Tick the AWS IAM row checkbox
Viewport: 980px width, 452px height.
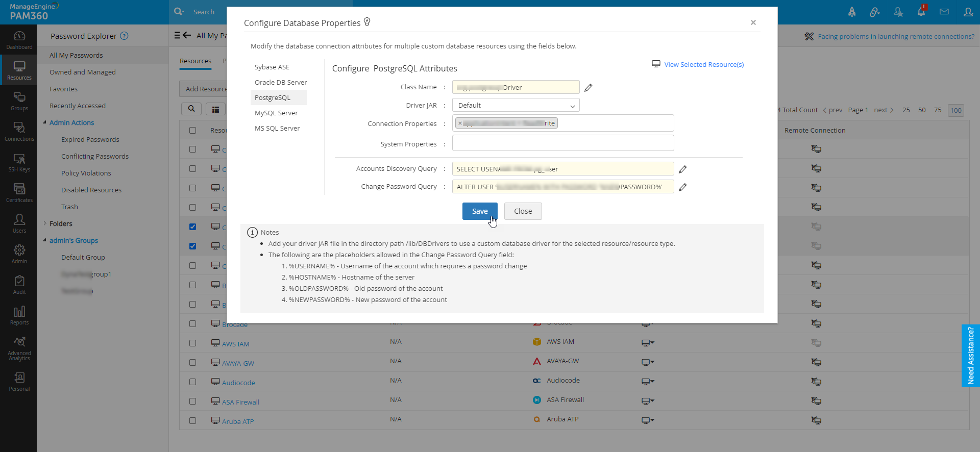(x=192, y=343)
